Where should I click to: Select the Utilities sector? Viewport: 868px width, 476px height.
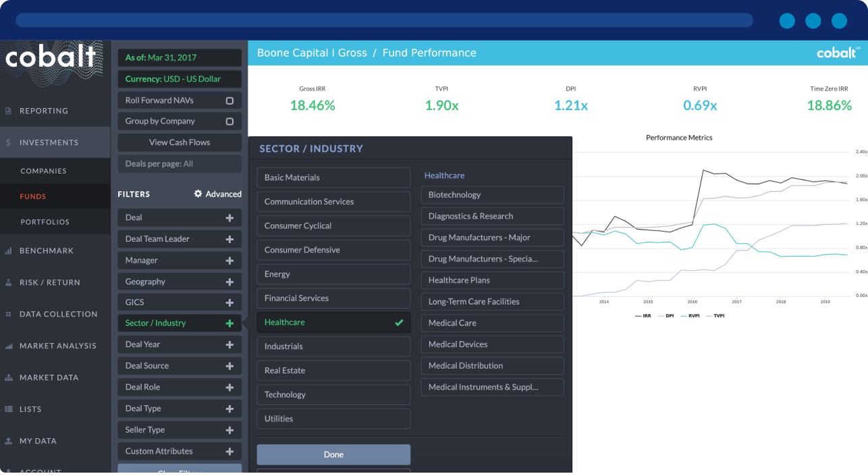point(333,419)
